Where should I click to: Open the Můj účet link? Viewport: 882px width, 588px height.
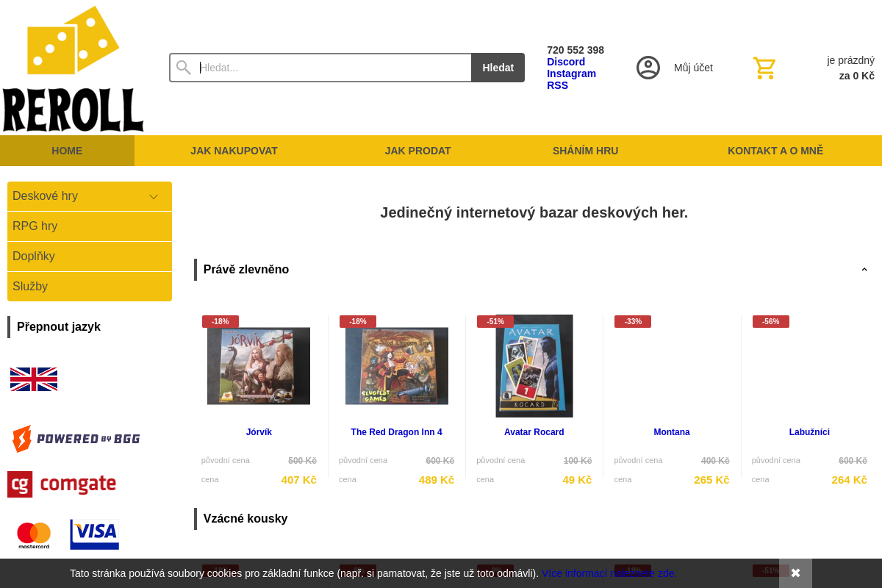(693, 68)
